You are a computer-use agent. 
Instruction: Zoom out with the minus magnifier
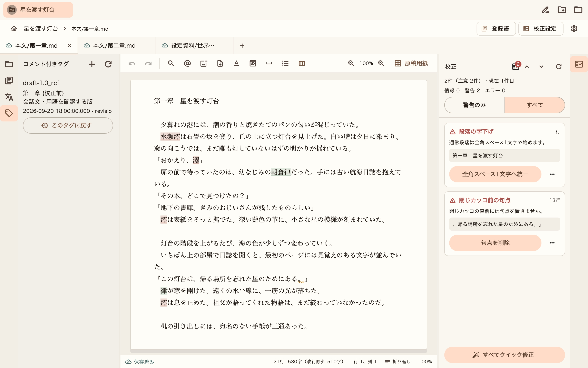351,63
